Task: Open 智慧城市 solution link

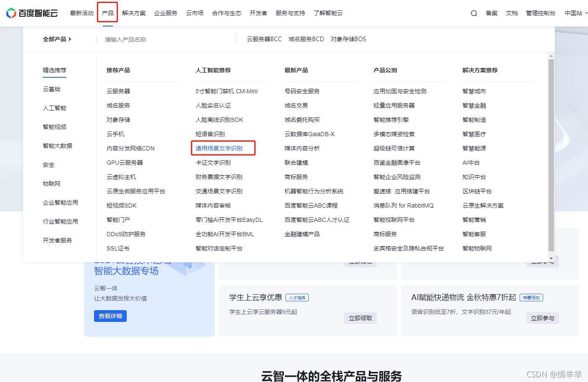Action: pyautogui.click(x=474, y=91)
